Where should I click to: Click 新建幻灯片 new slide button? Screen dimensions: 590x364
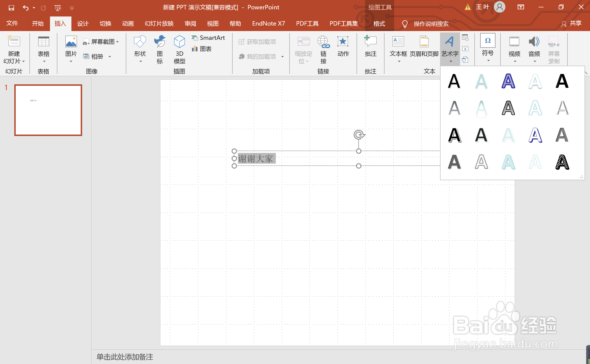pyautogui.click(x=14, y=41)
